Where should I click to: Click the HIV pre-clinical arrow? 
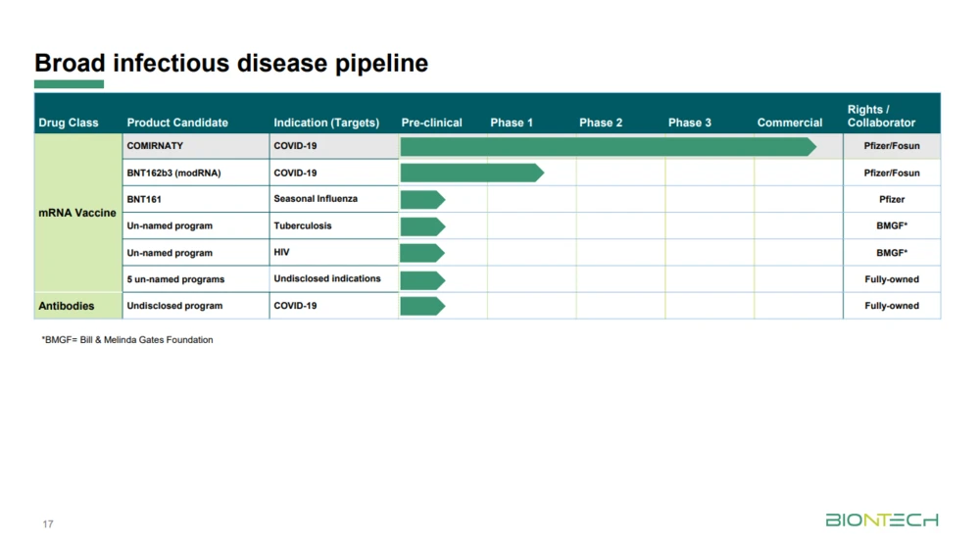pos(422,253)
